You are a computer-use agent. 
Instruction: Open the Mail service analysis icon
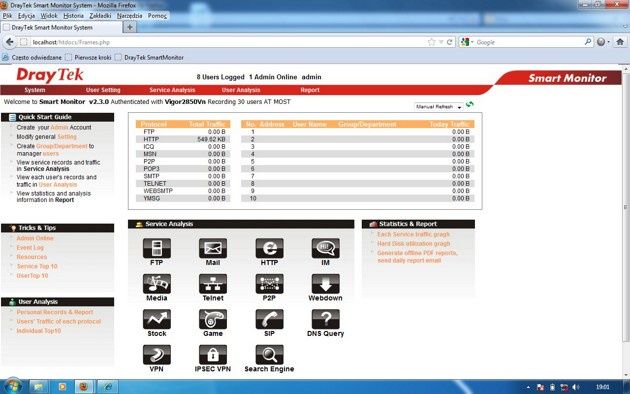[213, 248]
